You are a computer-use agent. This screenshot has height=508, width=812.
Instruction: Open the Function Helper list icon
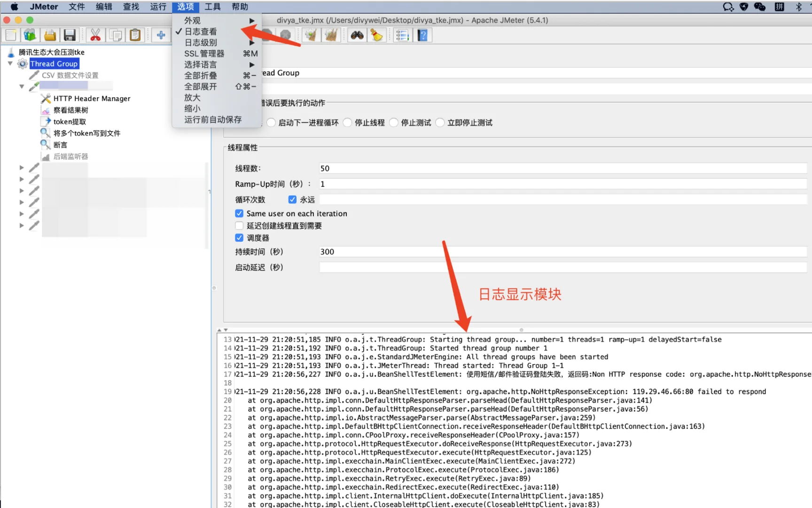click(402, 35)
